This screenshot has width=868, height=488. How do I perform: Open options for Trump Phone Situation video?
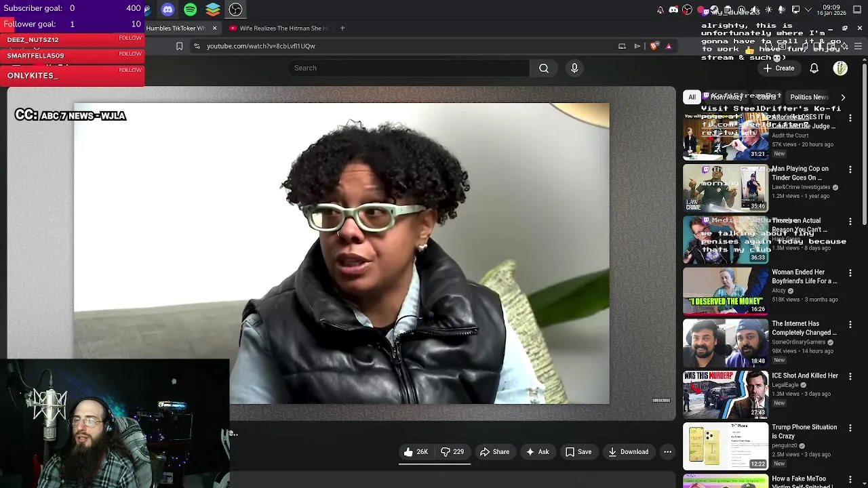[850, 428]
